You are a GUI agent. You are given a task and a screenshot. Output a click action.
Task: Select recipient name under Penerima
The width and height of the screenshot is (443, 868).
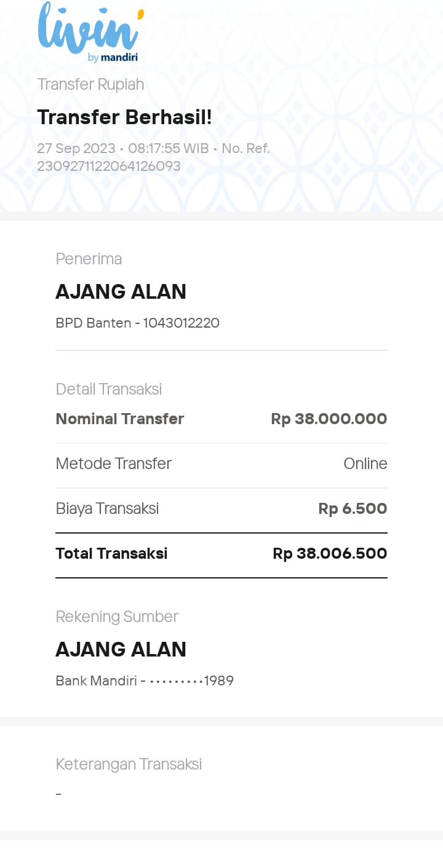[121, 292]
